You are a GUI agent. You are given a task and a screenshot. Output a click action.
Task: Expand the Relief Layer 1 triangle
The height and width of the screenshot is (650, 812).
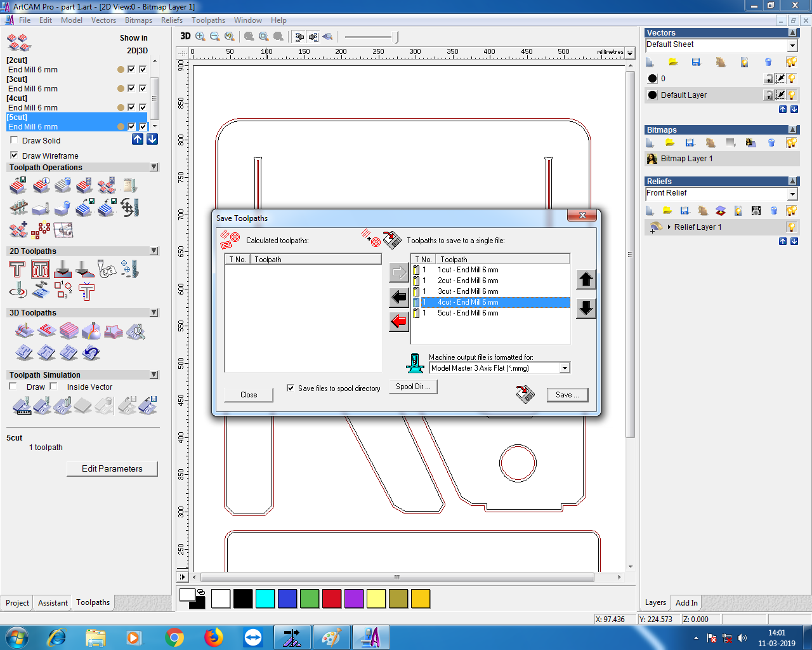[x=669, y=227]
